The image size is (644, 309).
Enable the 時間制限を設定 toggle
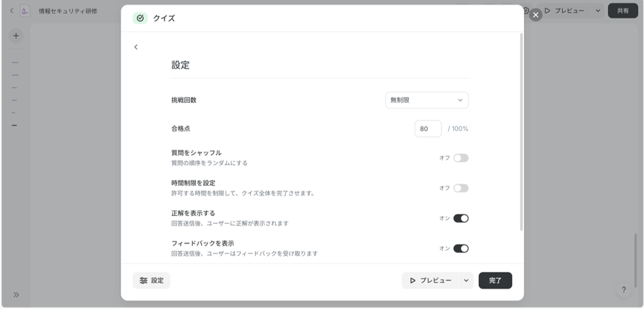tap(461, 188)
